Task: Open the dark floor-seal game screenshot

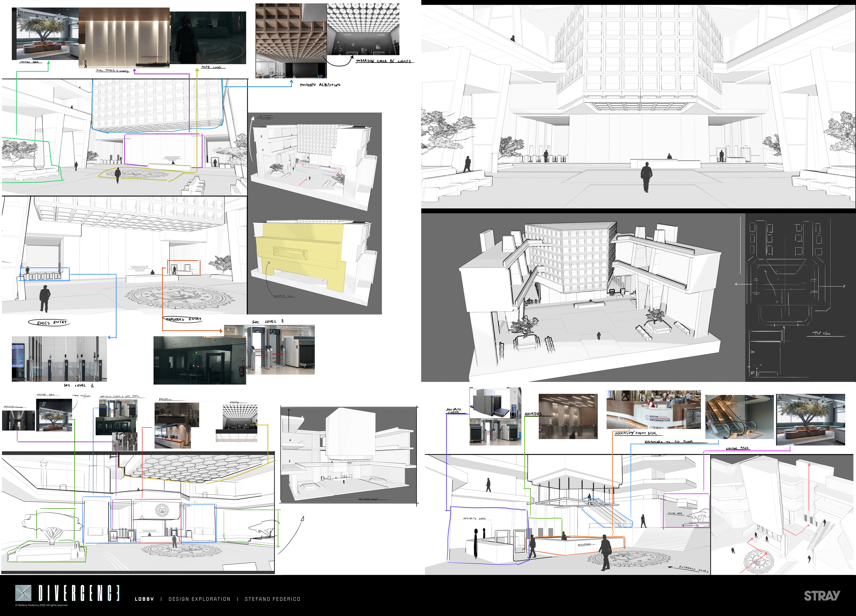Action: tap(208, 38)
